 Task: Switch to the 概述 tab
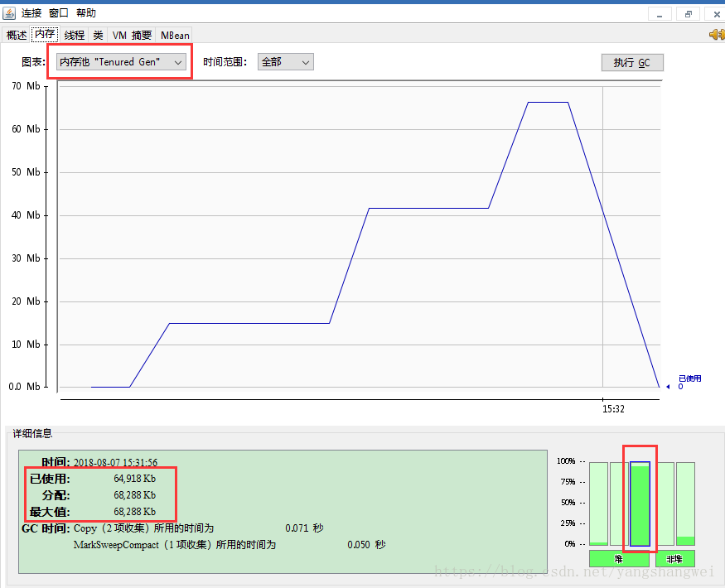(x=17, y=35)
